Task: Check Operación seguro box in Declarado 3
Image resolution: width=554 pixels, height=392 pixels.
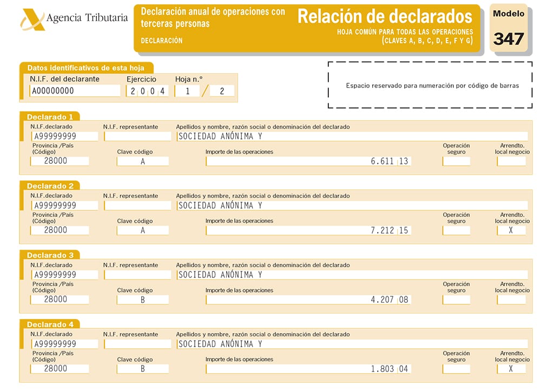Action: [x=456, y=300]
